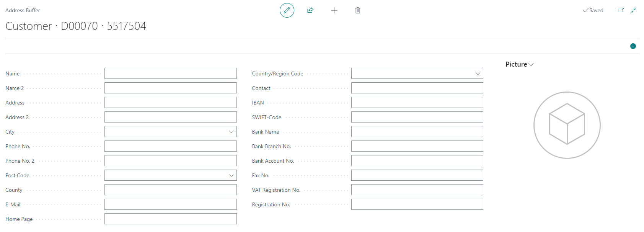644x232 pixels.
Task: Click the collapse page arrows icon
Action: 633,10
